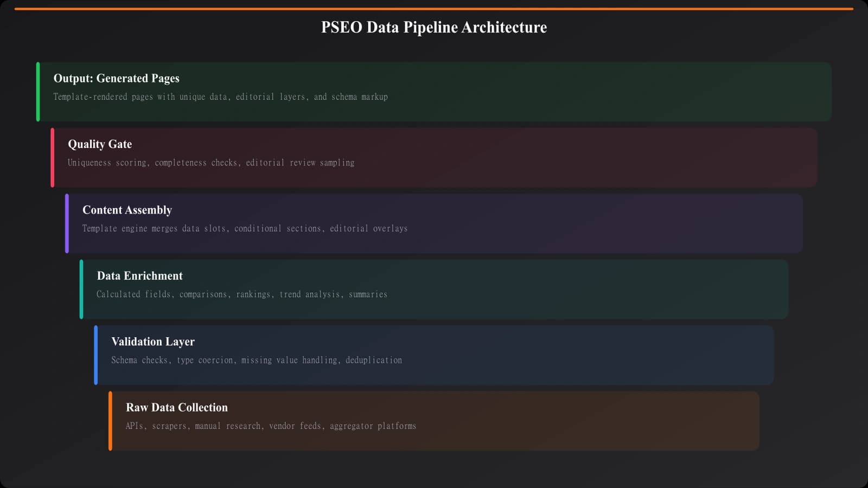The image size is (868, 488).
Task: Click the PSEO Data Pipeline Architecture title
Action: click(x=433, y=27)
